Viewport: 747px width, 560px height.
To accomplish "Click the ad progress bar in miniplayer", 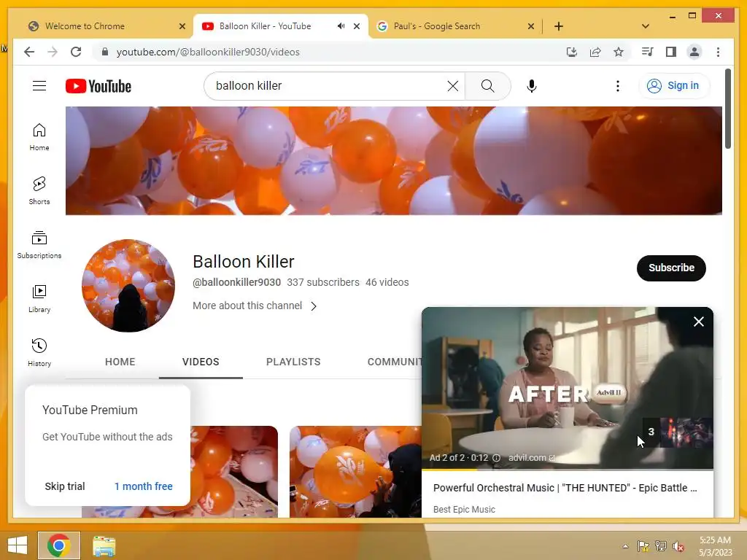I will coord(568,470).
